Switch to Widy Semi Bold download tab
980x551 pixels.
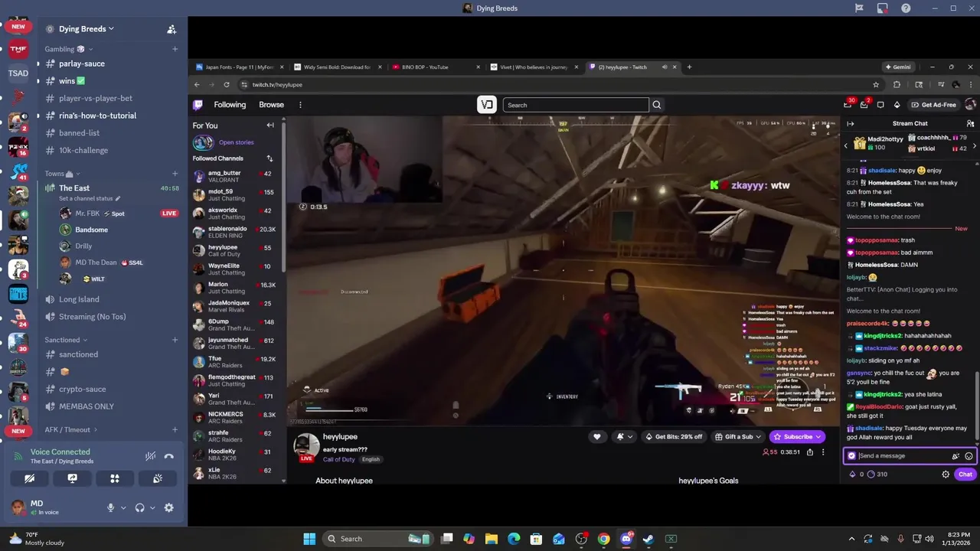point(337,67)
